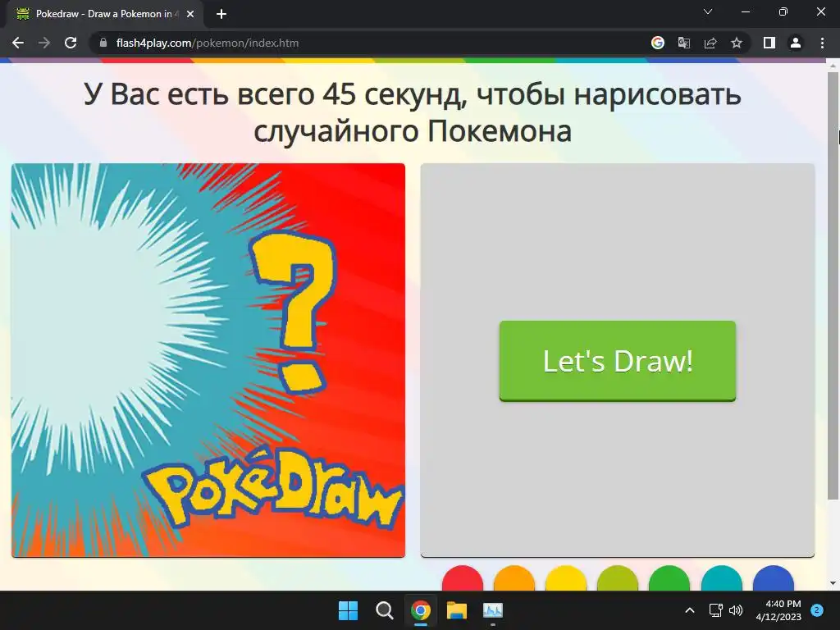Image resolution: width=840 pixels, height=630 pixels.
Task: Select the red color swatch
Action: coord(463,578)
